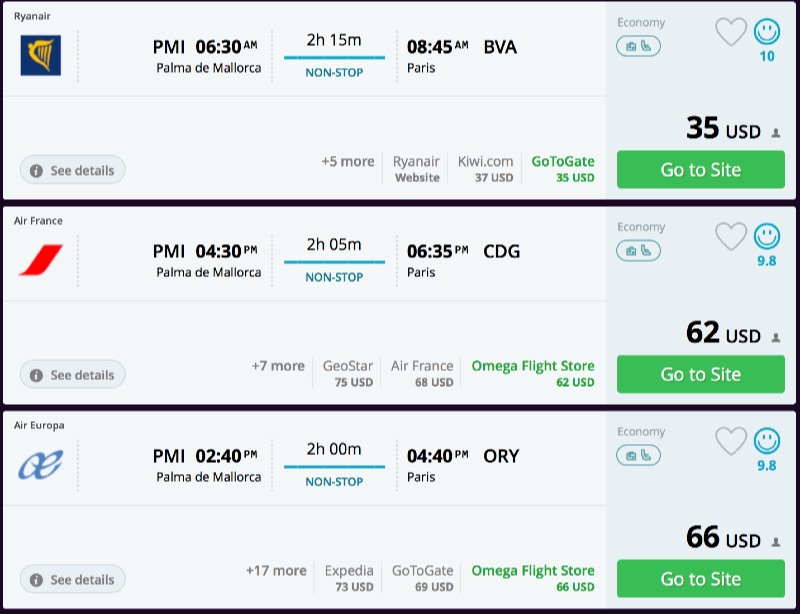The width and height of the screenshot is (800, 614).
Task: Choose the Omega Flight Store 62 USD offer
Action: point(533,373)
